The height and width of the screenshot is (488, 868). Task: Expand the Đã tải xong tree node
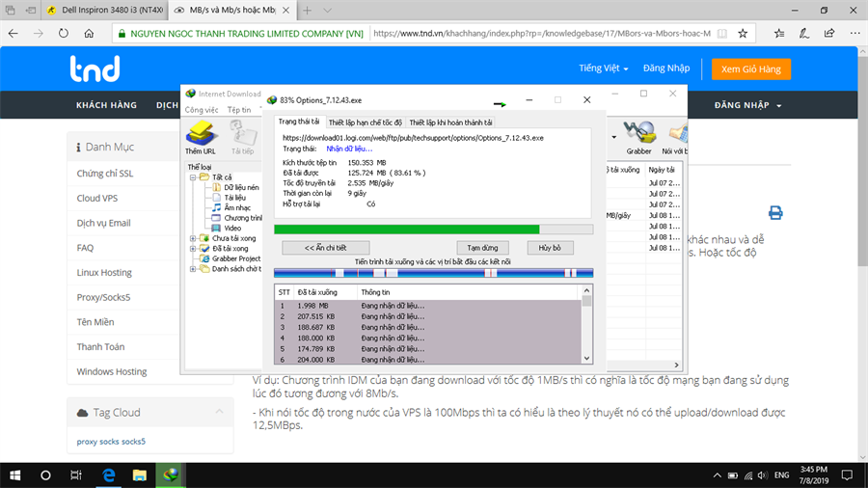click(193, 249)
